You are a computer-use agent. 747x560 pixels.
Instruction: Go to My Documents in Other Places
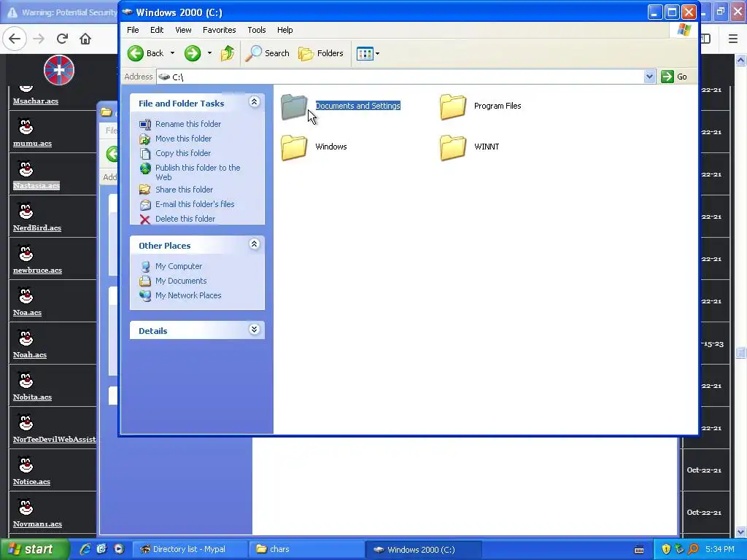tap(181, 281)
